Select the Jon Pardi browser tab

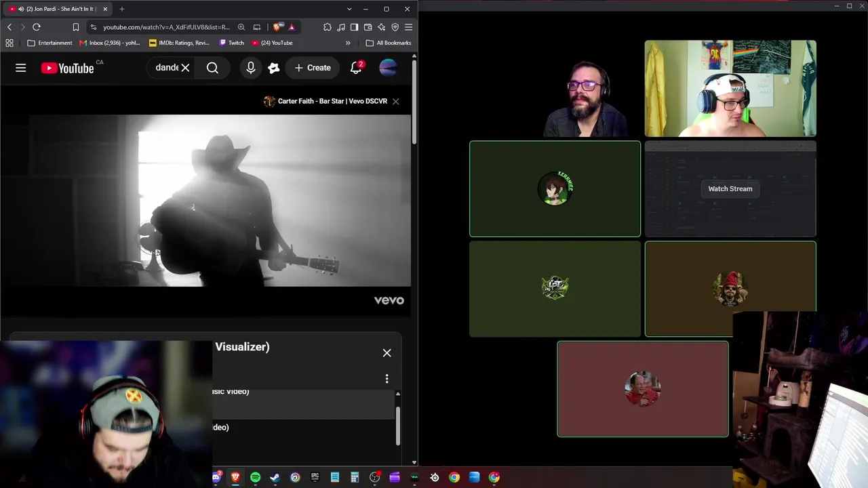click(58, 9)
